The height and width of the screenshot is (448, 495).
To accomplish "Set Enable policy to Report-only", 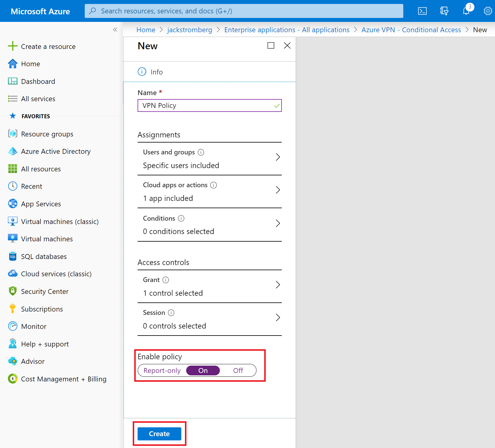I will 162,370.
